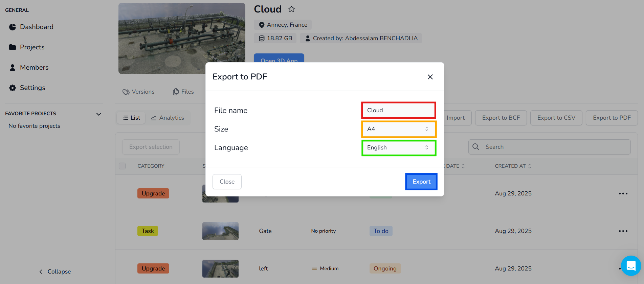Image resolution: width=644 pixels, height=284 pixels.
Task: Open options menu for the first Upgrade row
Action: [x=623, y=194]
